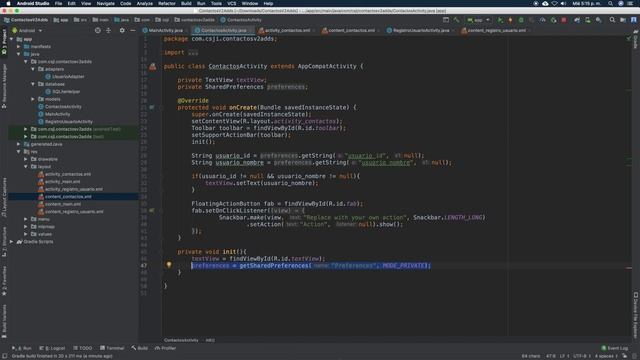
Task: Click Sync Project with Gradle Files icon
Action: pos(577,20)
